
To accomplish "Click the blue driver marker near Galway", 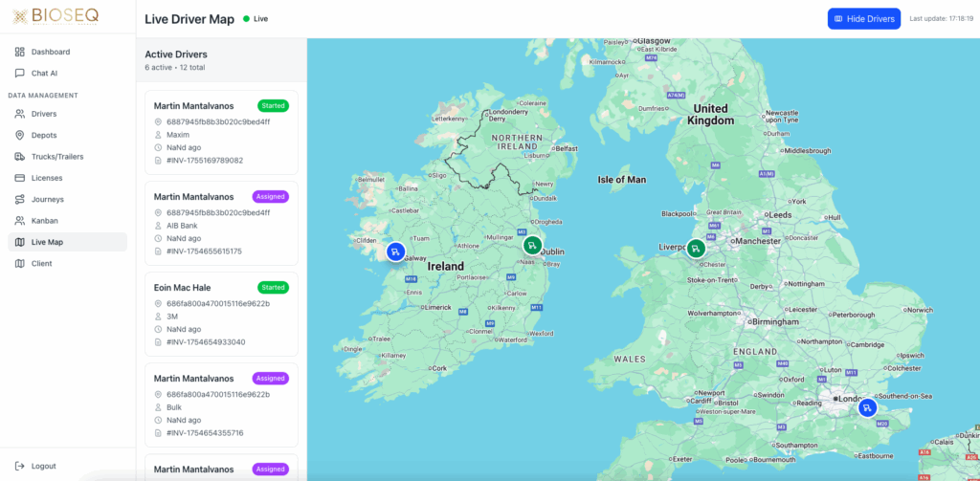I will [395, 251].
